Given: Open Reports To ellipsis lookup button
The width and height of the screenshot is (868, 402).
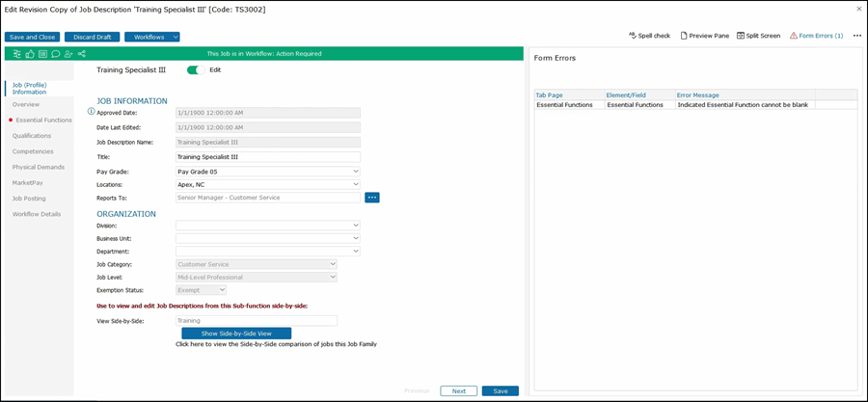Looking at the screenshot, I should [372, 198].
